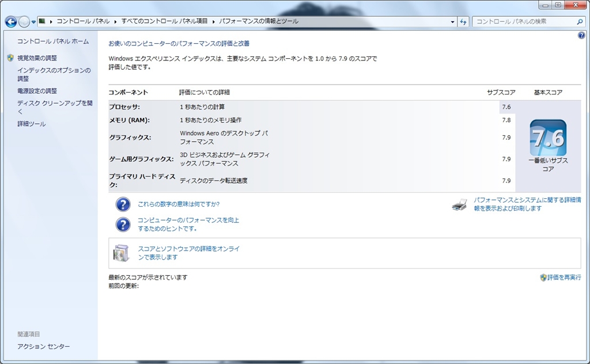Screen dimensions: 590x364
Task: Click the search magnifier icon
Action: click(580, 22)
